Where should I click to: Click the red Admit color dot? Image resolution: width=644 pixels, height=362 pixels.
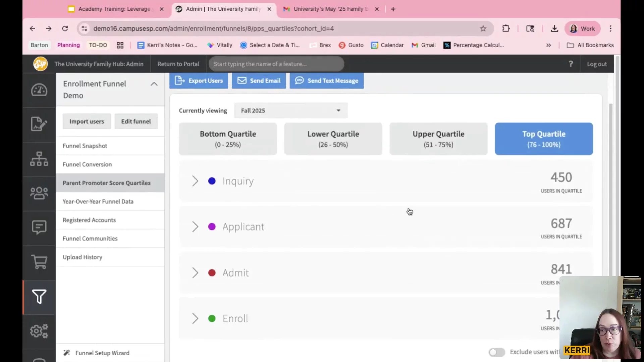pyautogui.click(x=212, y=273)
